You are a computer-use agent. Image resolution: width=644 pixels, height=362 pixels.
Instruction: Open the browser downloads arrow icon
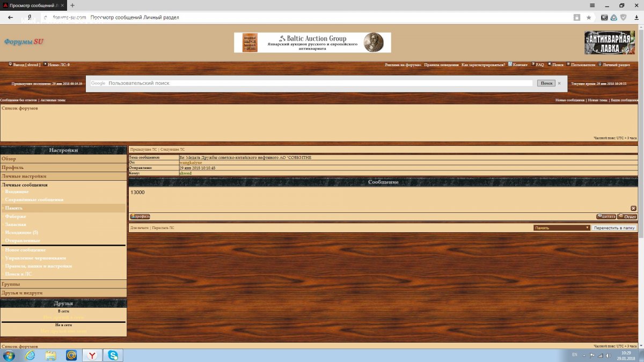coord(636,17)
